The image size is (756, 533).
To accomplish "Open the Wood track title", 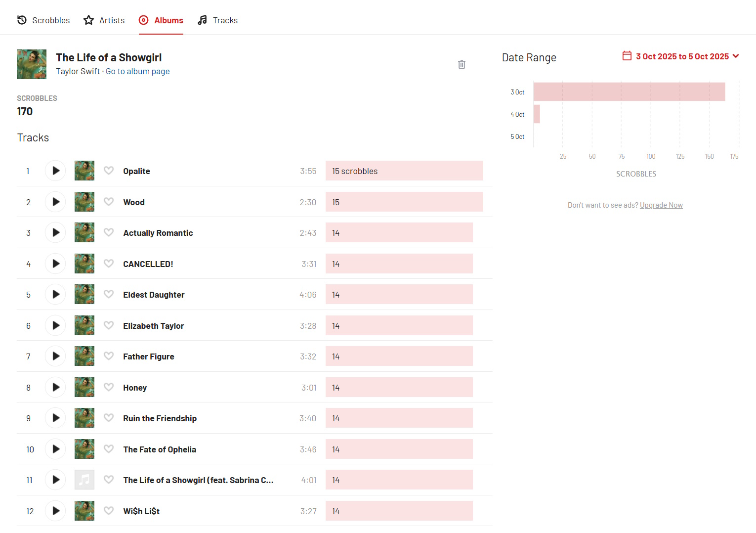I will [134, 202].
